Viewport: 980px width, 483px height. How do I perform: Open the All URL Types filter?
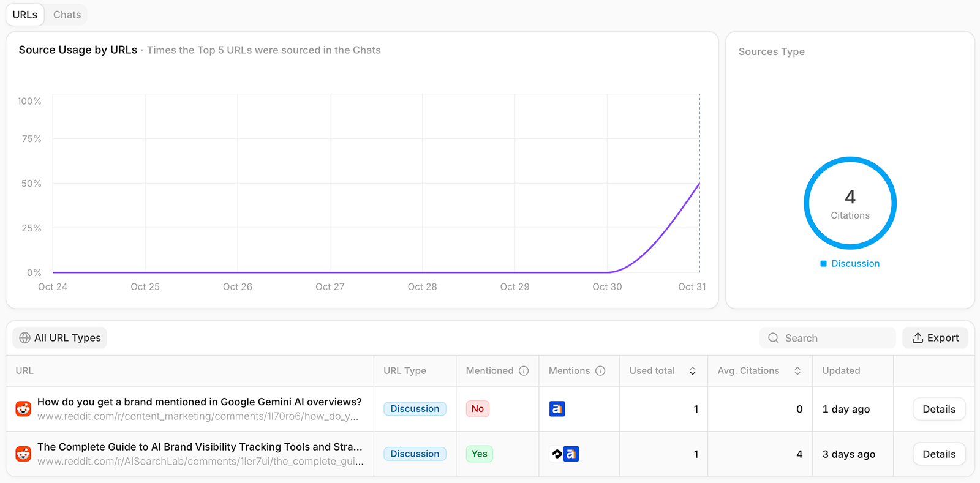point(60,338)
